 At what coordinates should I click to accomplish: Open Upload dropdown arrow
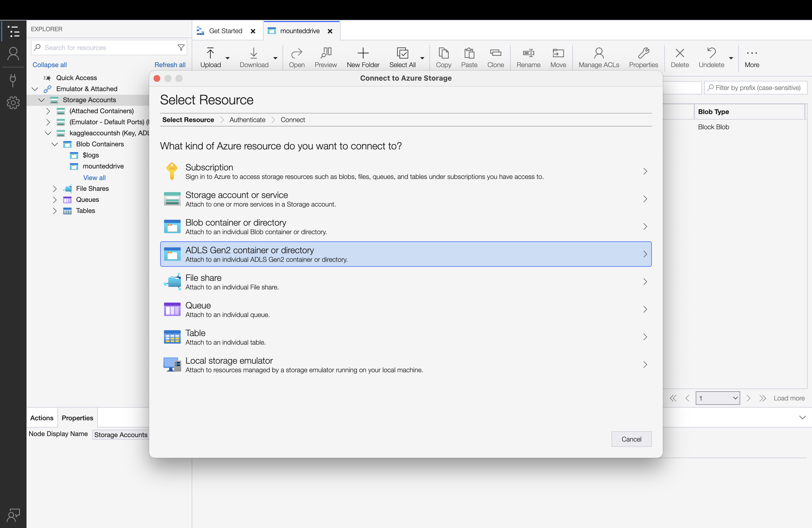(228, 58)
